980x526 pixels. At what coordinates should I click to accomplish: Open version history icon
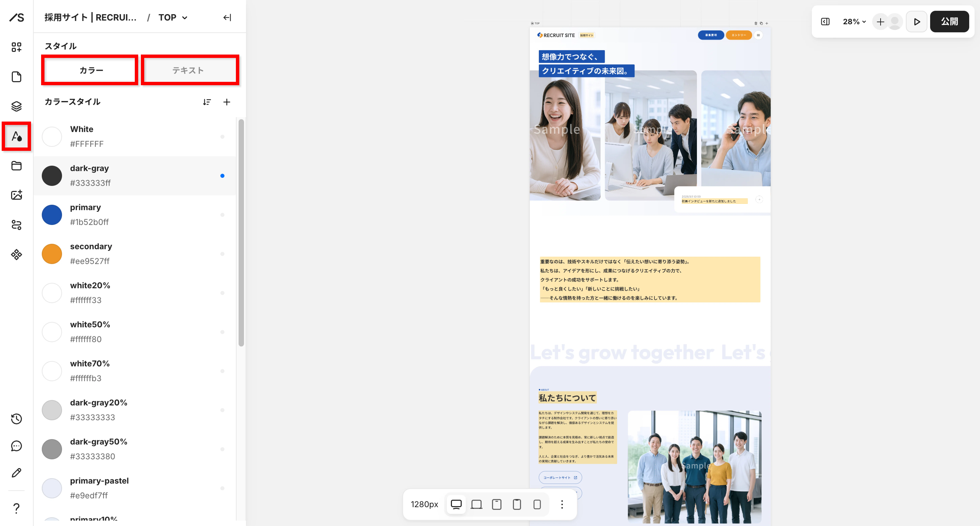pyautogui.click(x=16, y=419)
